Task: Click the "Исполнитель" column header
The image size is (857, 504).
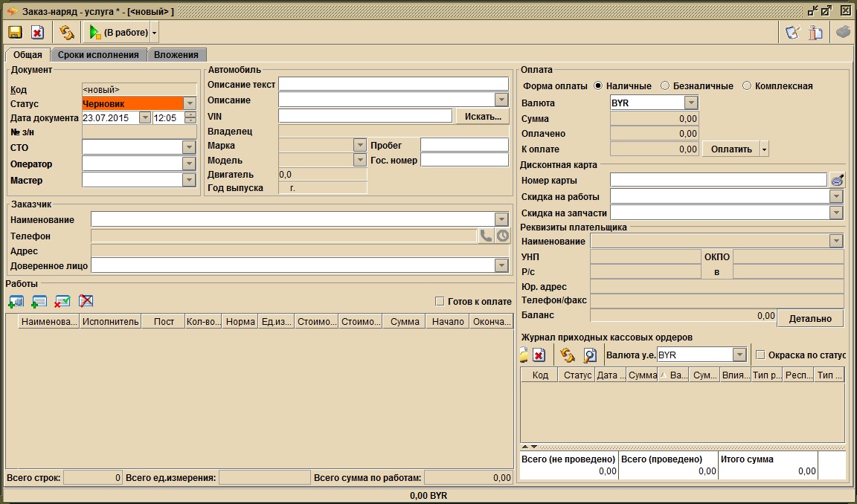Action: click(x=110, y=322)
